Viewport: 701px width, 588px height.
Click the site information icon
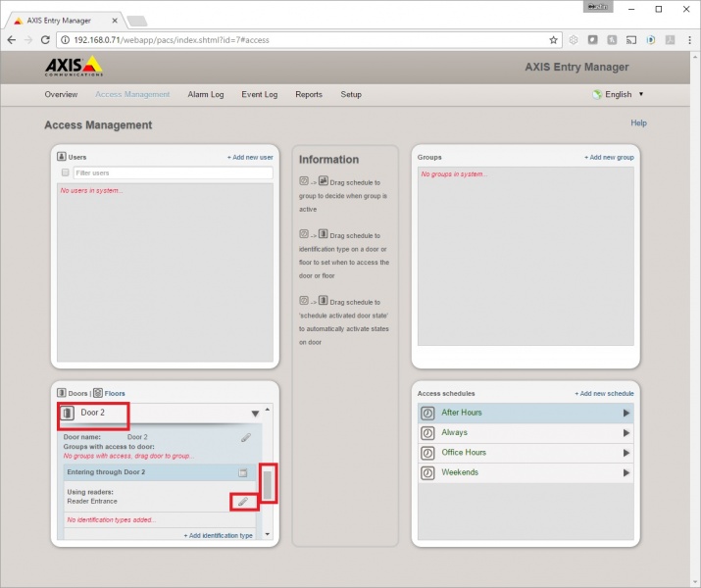[x=66, y=40]
